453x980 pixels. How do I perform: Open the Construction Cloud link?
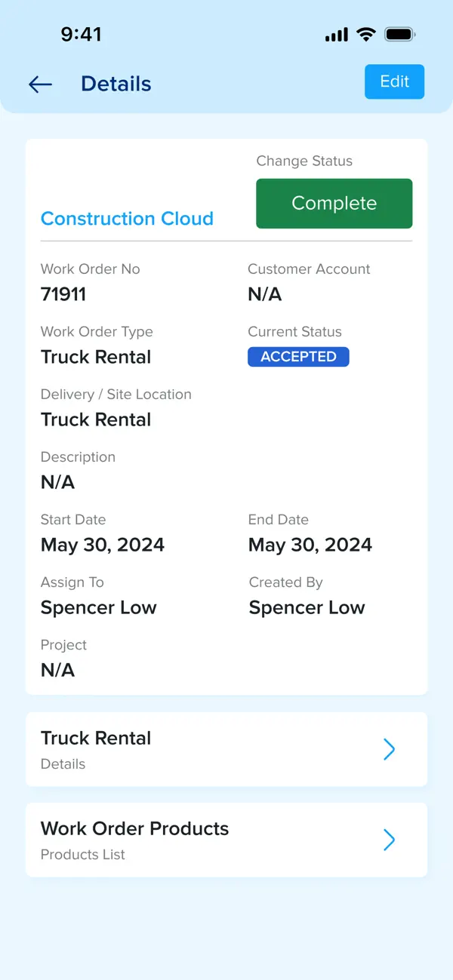click(x=127, y=219)
